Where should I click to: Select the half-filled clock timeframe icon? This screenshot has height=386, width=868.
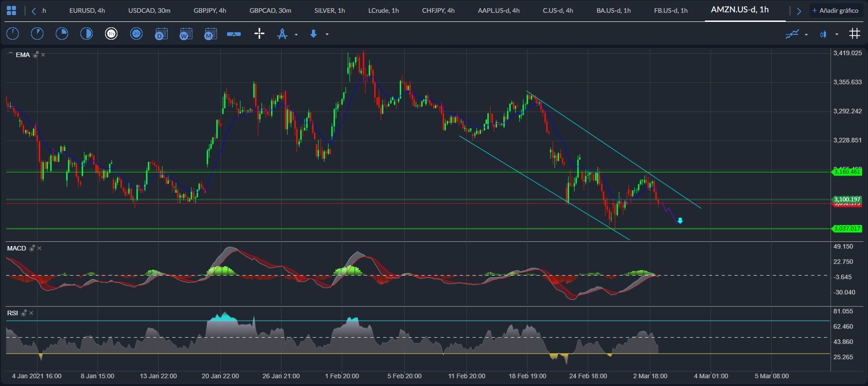[x=86, y=34]
